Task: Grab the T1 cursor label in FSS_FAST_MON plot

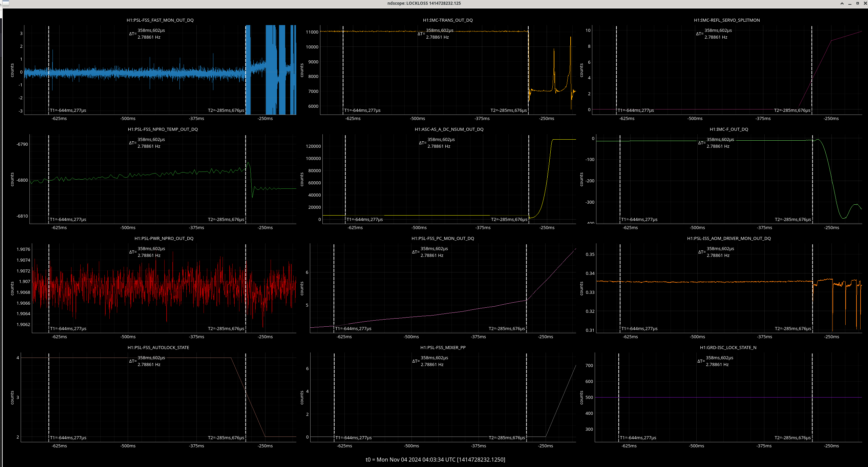Action: coord(68,110)
